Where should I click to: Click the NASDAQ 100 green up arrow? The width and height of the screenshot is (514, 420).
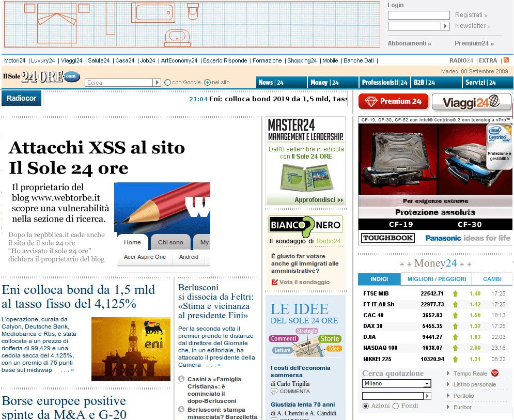(x=455, y=348)
